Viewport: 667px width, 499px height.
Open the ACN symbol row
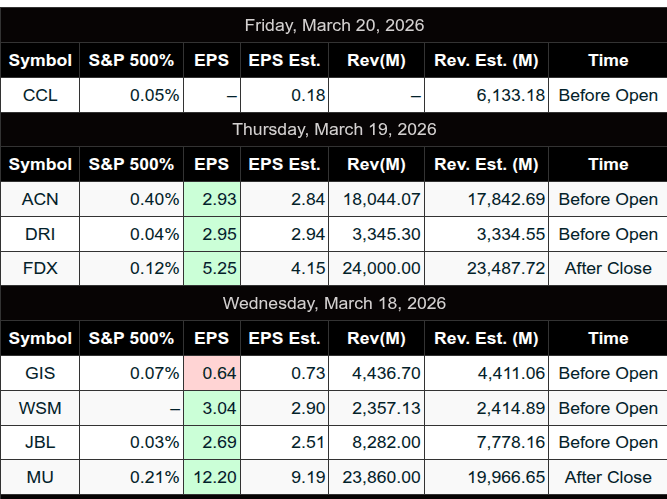tap(40, 199)
